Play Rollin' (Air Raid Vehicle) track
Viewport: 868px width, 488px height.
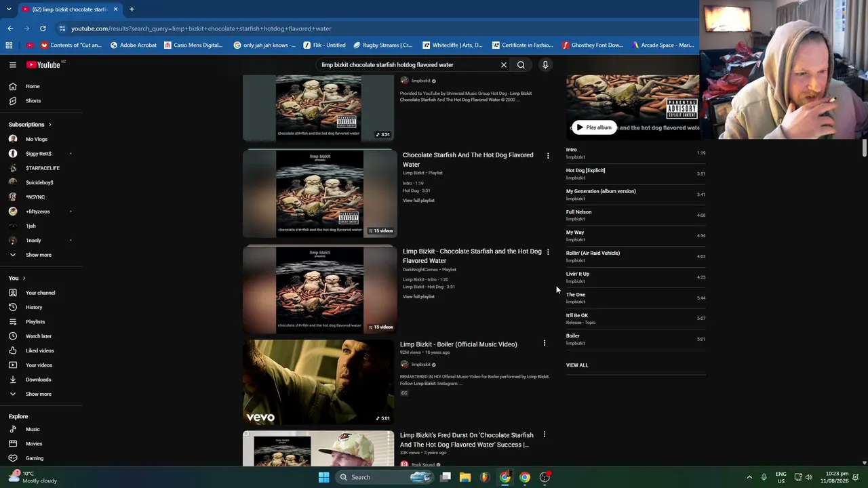pyautogui.click(x=635, y=256)
